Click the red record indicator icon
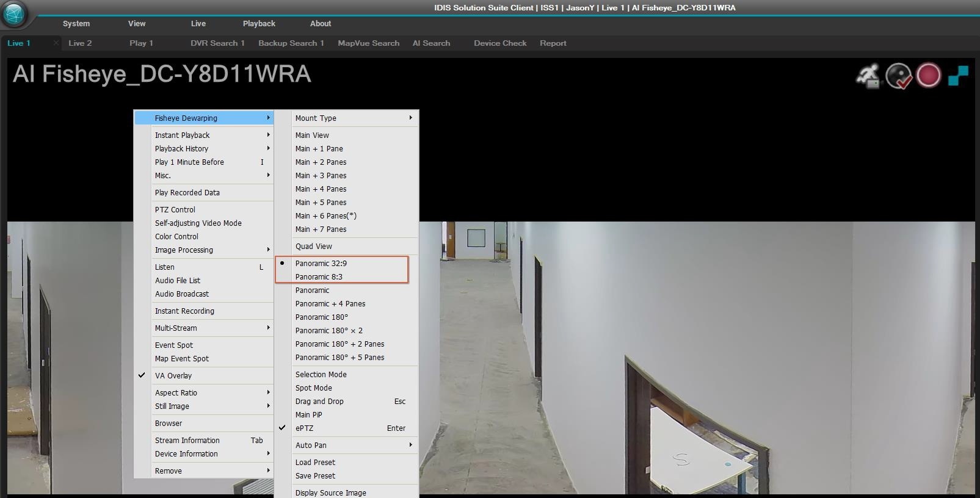The image size is (980, 498). (x=929, y=76)
